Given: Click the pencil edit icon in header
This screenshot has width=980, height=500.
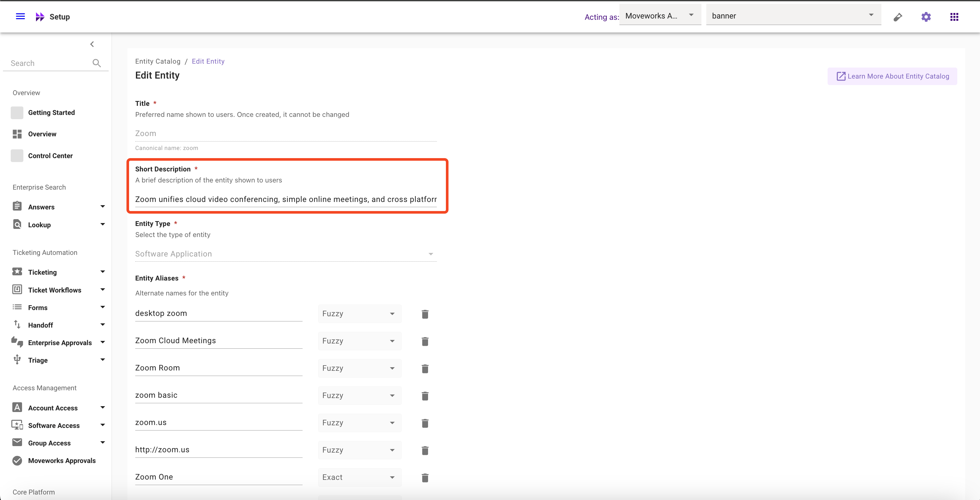Looking at the screenshot, I should pyautogui.click(x=898, y=17).
